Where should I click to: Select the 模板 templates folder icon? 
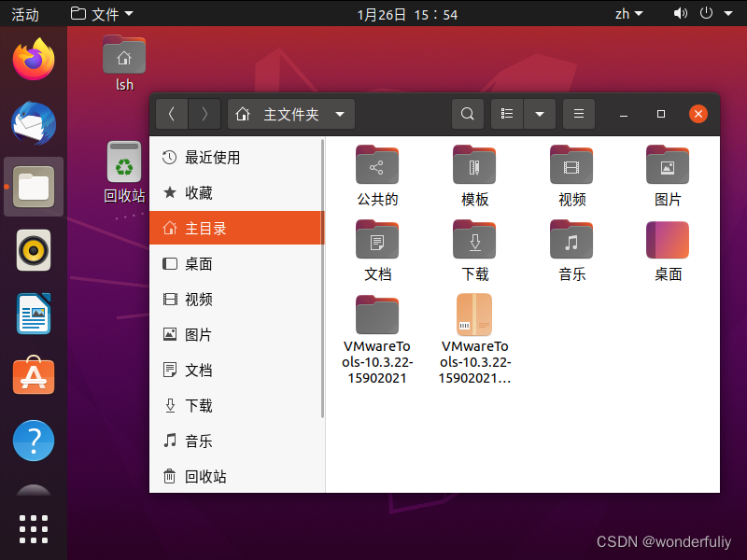[474, 165]
